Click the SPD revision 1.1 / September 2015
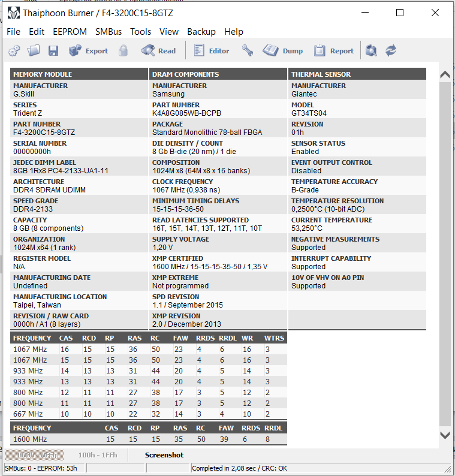The width and height of the screenshot is (455, 476). pos(188,305)
